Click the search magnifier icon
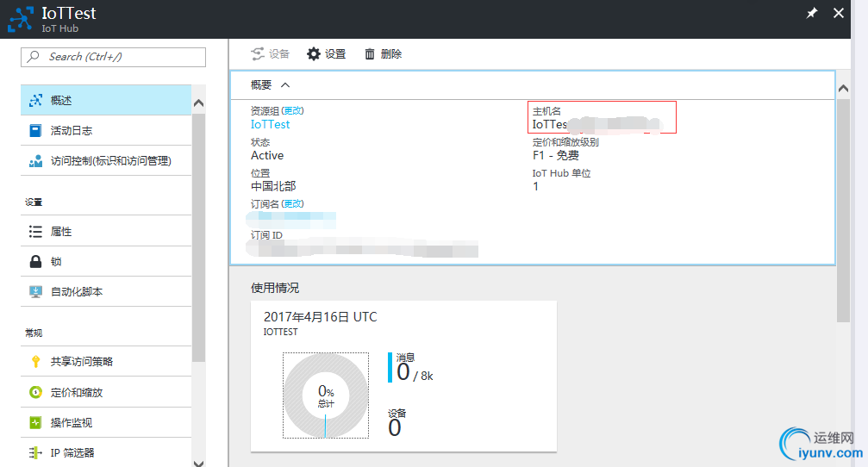The width and height of the screenshot is (868, 467). point(34,57)
